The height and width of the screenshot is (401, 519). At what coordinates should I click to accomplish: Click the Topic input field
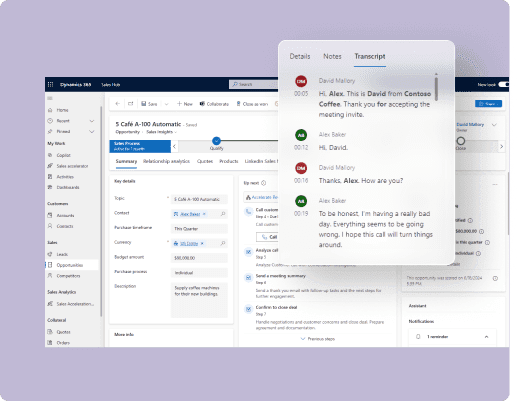pos(199,199)
